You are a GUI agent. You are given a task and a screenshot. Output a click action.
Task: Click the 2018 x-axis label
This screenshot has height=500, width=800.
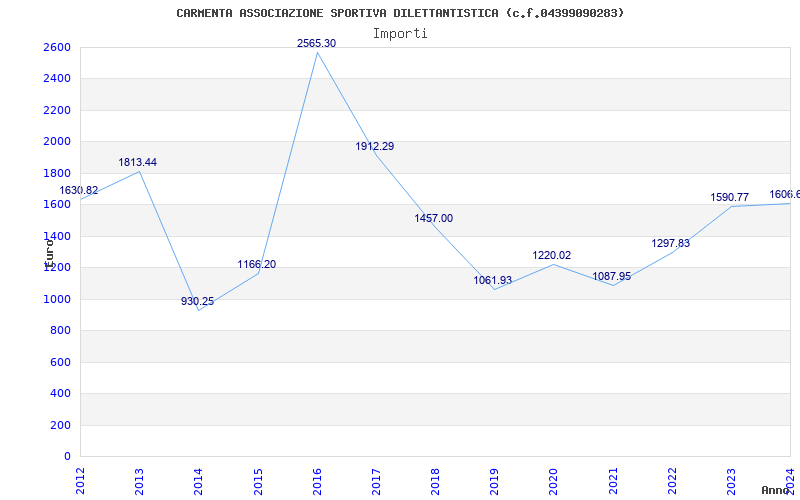click(435, 481)
